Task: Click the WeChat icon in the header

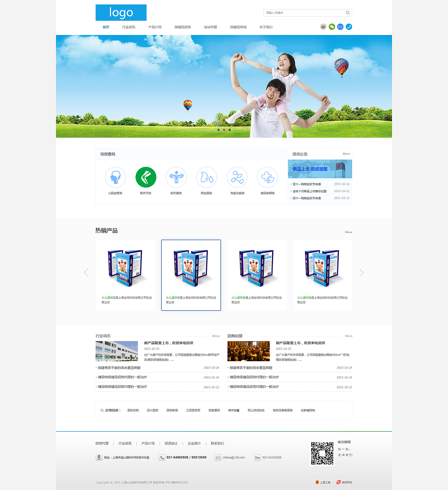Action: coord(332,26)
